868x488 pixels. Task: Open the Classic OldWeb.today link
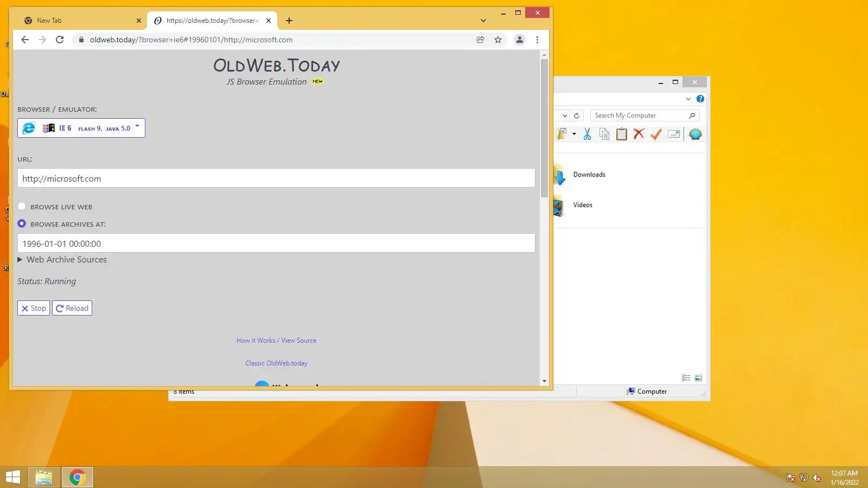coord(276,363)
